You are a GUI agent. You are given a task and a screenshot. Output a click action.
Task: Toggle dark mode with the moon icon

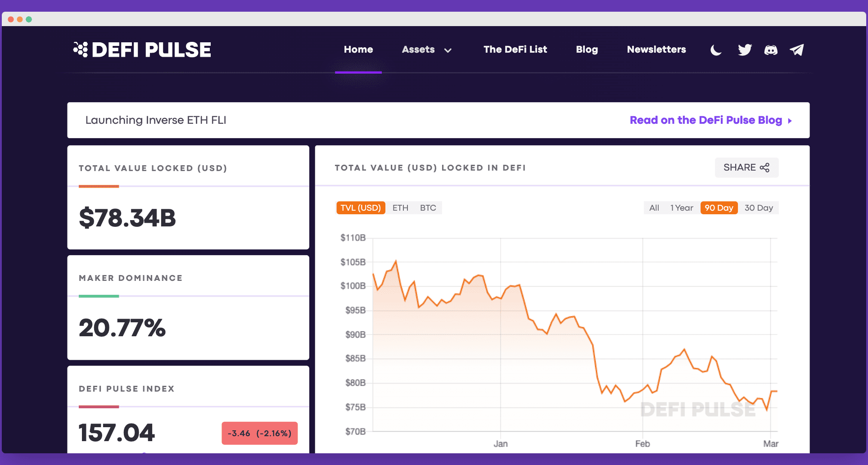coord(716,50)
